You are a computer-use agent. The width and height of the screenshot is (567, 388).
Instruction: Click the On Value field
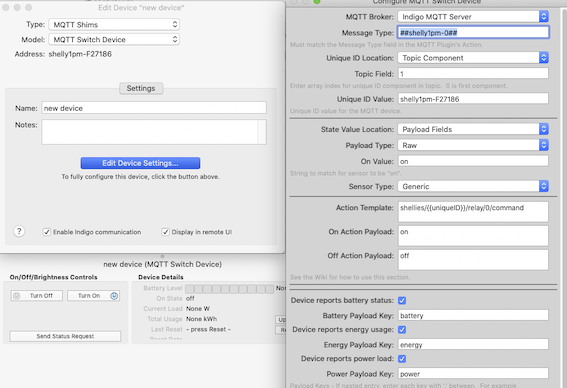pos(473,161)
